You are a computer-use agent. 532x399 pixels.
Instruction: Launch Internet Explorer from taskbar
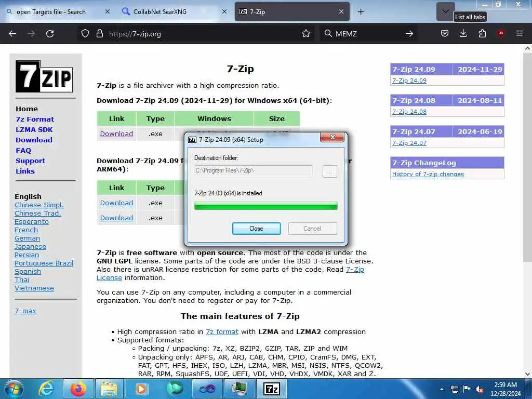46,389
